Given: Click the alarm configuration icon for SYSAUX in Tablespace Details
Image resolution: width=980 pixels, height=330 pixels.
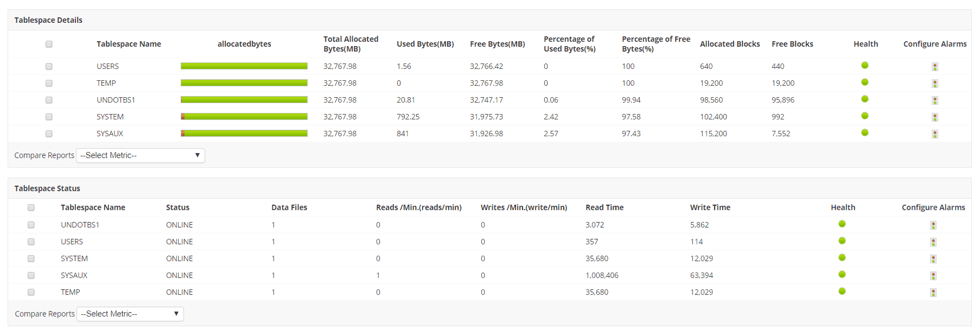Looking at the screenshot, I should pos(934,134).
